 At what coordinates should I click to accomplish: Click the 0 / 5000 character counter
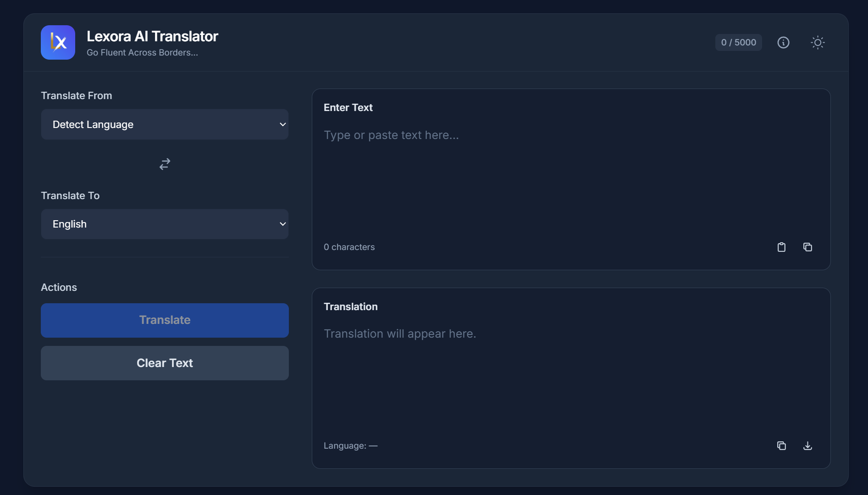point(738,43)
